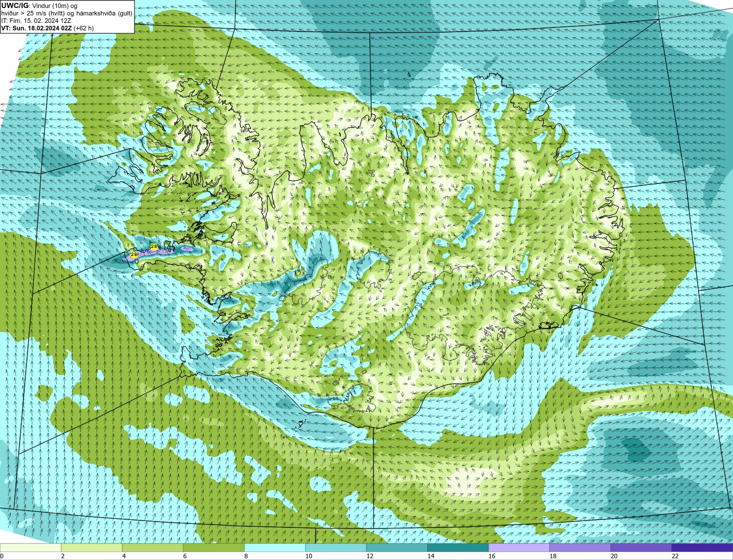
Task: Select the 18–20 m/s purple legend swatch
Action: [580, 547]
